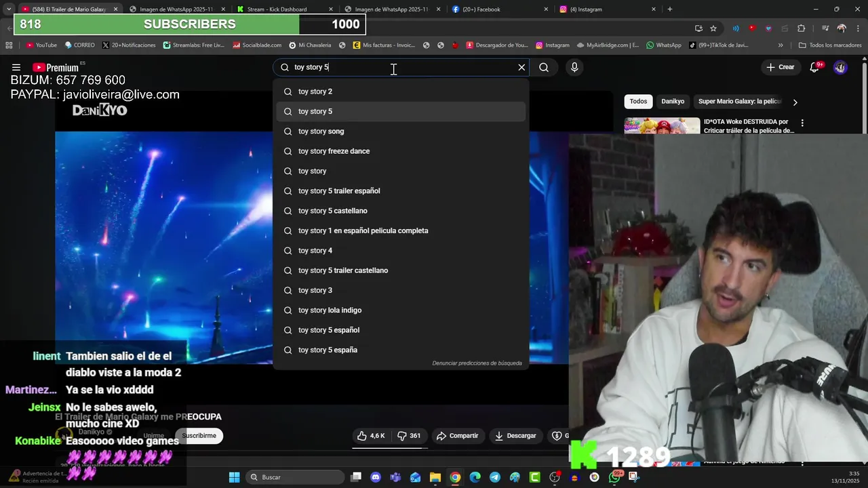This screenshot has height=488, width=868.
Task: Open the Windows Start button
Action: pyautogui.click(x=234, y=477)
